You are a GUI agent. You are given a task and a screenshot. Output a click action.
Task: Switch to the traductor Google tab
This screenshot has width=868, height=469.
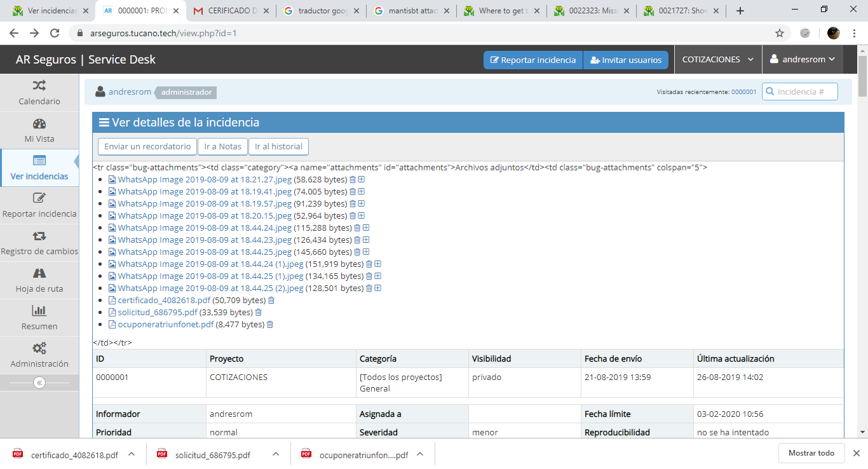pos(322,11)
